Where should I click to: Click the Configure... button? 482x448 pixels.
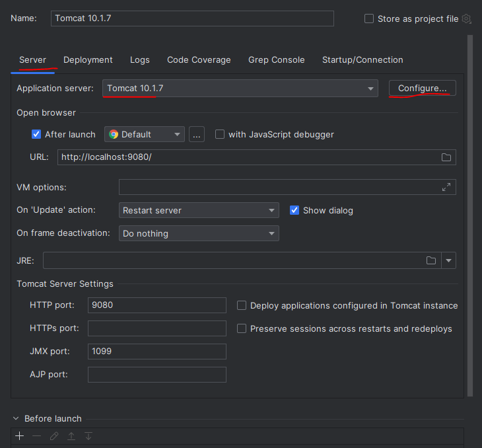(423, 89)
